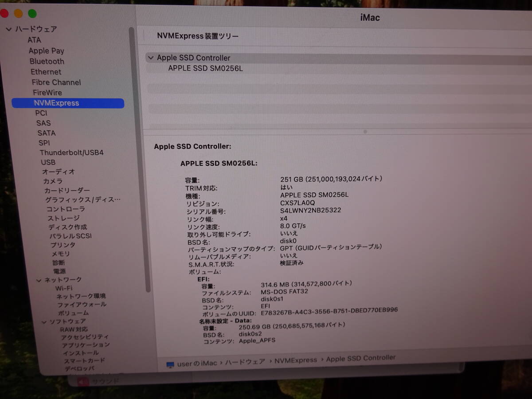Click NVMExpress in the path bar

[x=295, y=360]
